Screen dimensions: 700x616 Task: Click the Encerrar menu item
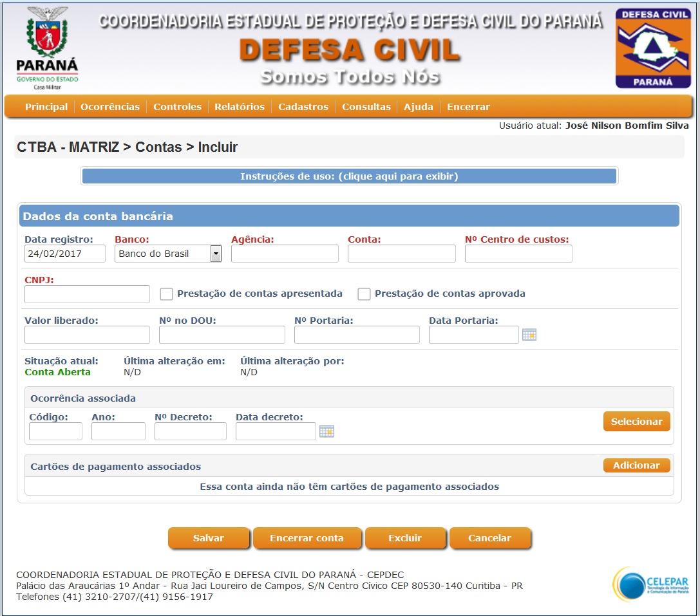tap(468, 107)
